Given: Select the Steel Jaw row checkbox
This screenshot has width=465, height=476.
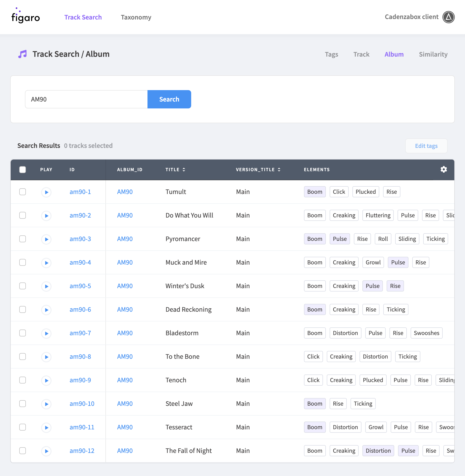Looking at the screenshot, I should (x=23, y=404).
